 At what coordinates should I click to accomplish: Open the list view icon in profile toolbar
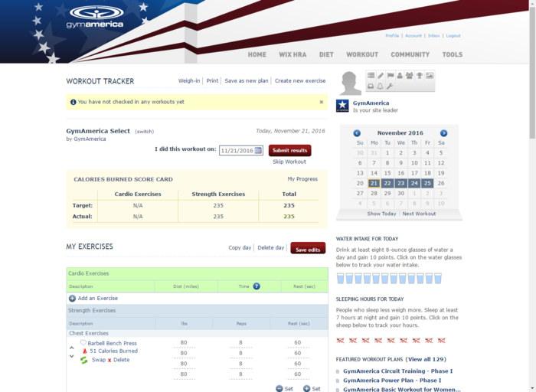pos(371,76)
